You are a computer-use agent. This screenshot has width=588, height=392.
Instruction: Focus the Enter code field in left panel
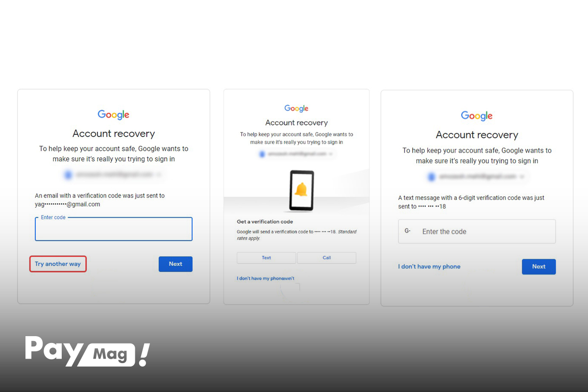pyautogui.click(x=114, y=229)
